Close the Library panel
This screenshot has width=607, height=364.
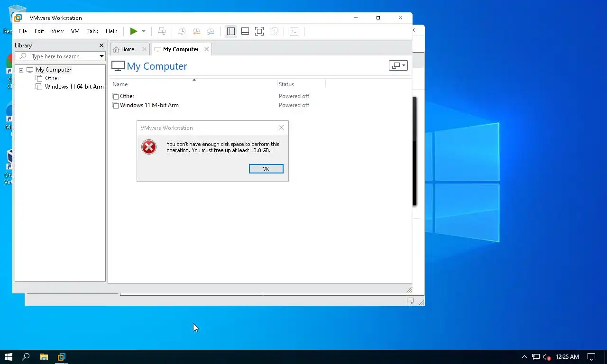click(x=101, y=45)
